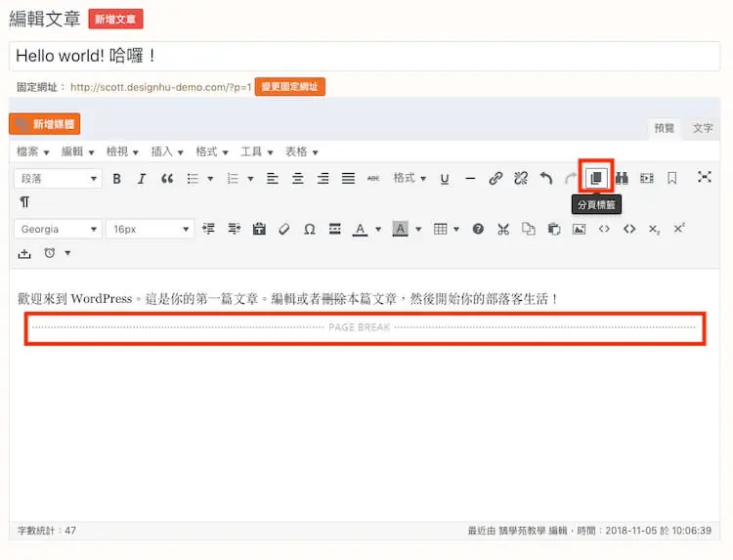Screen dimensions: 733x560
Task: Click the 新增媒體 add media button
Action: click(44, 124)
